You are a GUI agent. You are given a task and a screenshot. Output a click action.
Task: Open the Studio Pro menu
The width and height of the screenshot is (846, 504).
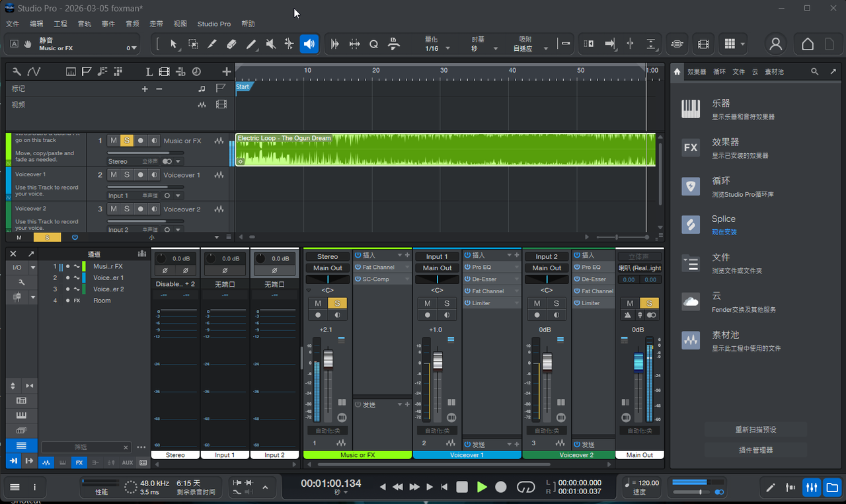tap(214, 24)
